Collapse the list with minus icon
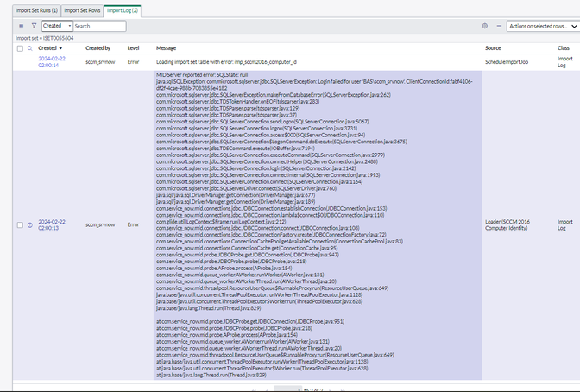This screenshot has width=580, height=392. (x=499, y=26)
